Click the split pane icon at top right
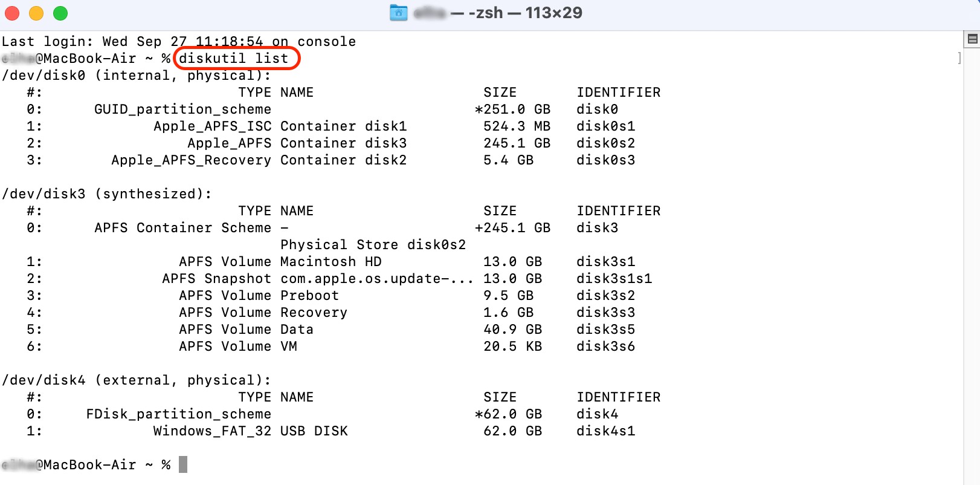Image resolution: width=980 pixels, height=485 pixels. point(972,39)
